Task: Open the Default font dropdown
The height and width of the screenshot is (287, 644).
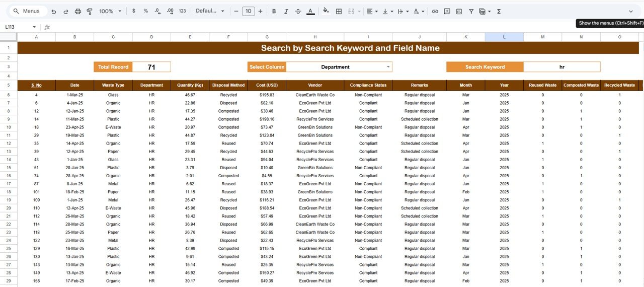Action: click(x=210, y=11)
